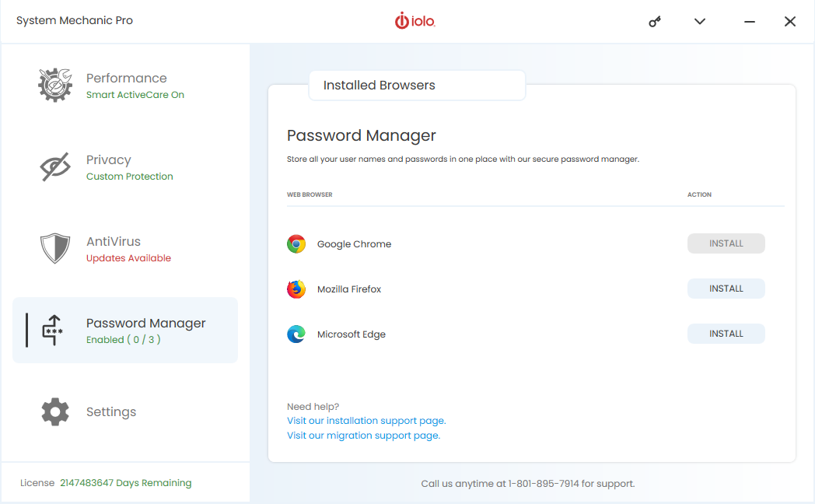This screenshot has height=504, width=815.
Task: Click the Mozilla Firefox browser icon
Action: tap(296, 289)
